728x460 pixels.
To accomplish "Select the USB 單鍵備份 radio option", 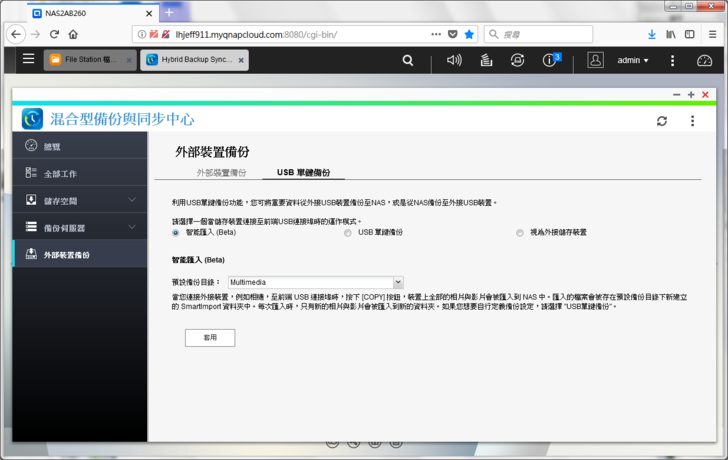I will (x=348, y=232).
